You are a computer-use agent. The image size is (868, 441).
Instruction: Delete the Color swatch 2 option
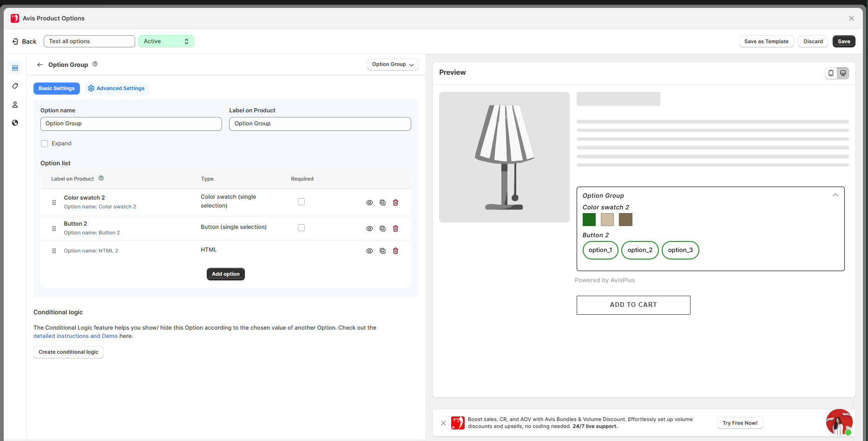click(395, 202)
